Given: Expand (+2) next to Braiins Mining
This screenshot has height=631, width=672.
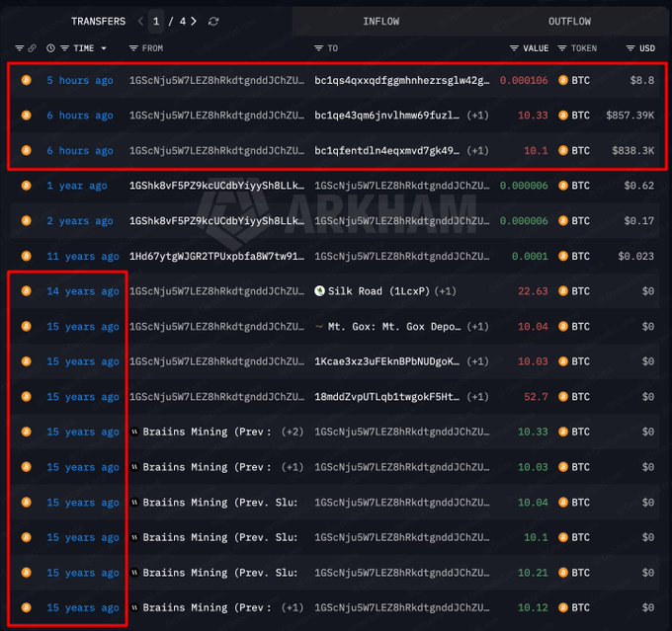Looking at the screenshot, I should tap(293, 432).
